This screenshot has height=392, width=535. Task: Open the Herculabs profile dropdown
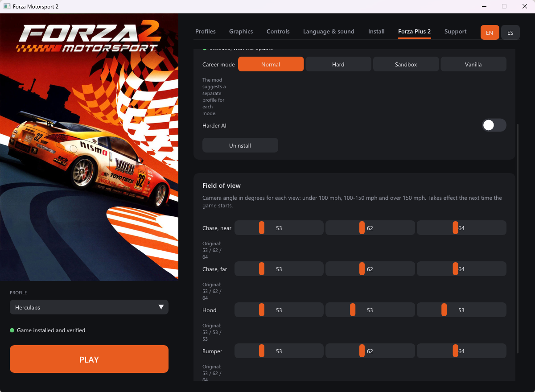point(89,307)
